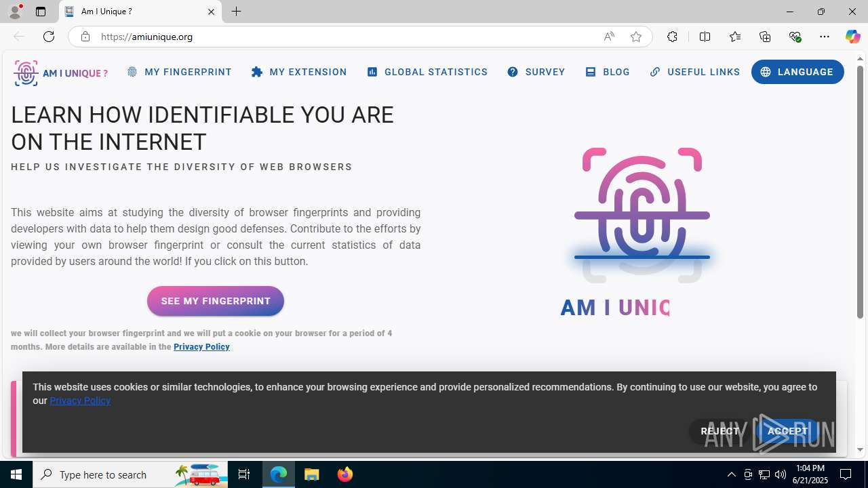Open notification center icon
This screenshot has height=488, width=868.
[x=846, y=474]
